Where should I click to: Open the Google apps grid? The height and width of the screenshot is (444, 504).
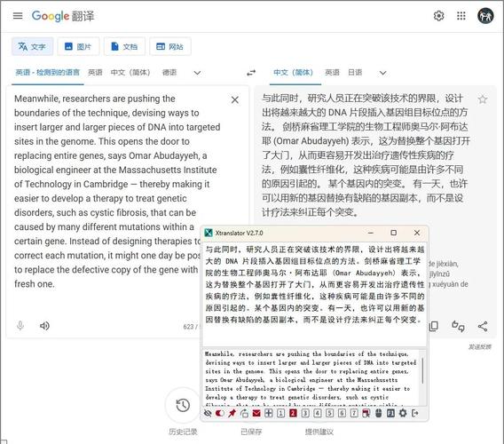(461, 15)
